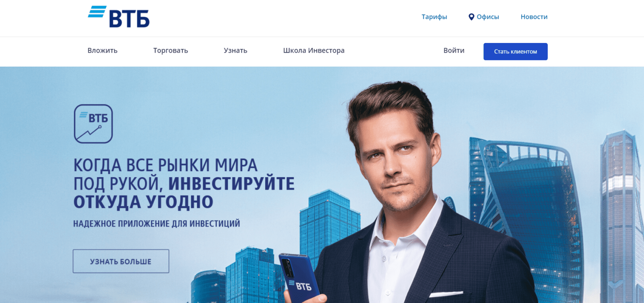
Task: Click the Стать клиентом button
Action: pyautogui.click(x=516, y=51)
